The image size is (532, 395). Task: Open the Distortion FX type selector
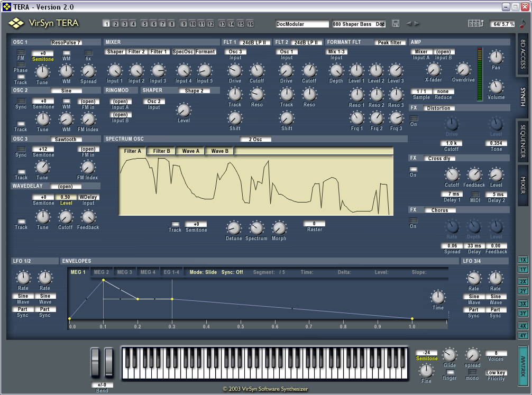pyautogui.click(x=438, y=108)
